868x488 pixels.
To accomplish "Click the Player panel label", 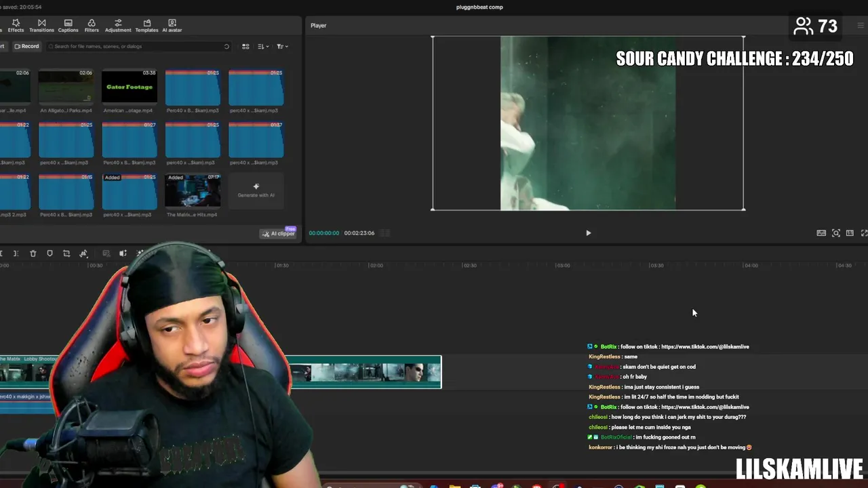I will click(319, 26).
